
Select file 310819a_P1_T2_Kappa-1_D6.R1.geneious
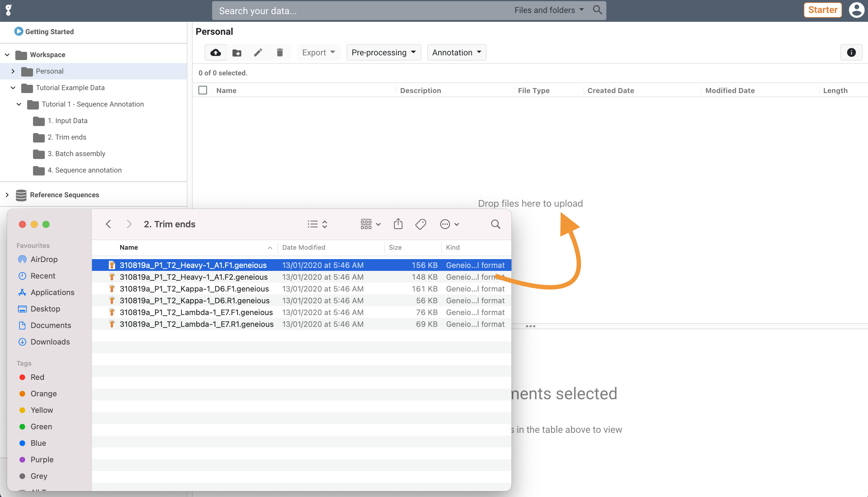(301, 300)
